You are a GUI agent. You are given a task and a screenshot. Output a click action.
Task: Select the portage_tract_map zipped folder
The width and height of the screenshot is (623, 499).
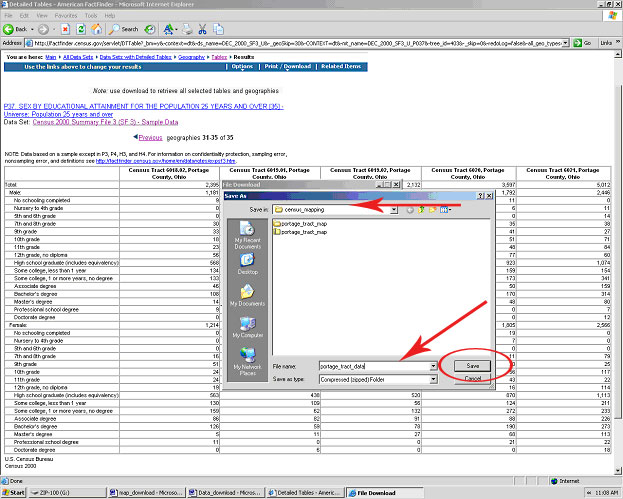(300, 232)
